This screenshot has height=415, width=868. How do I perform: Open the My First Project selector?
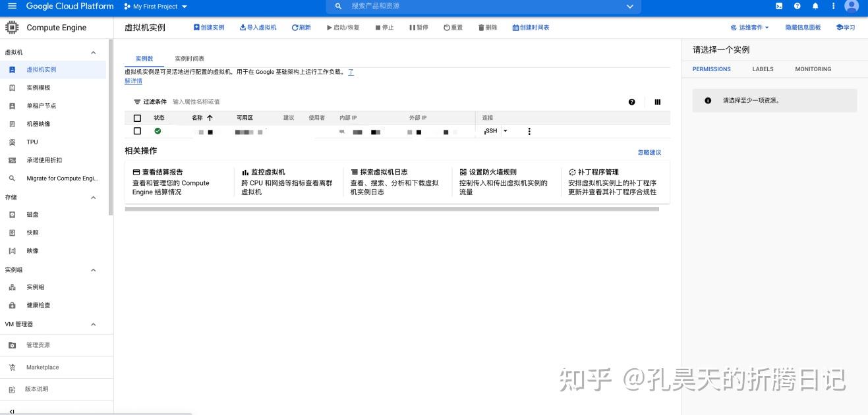pyautogui.click(x=156, y=6)
